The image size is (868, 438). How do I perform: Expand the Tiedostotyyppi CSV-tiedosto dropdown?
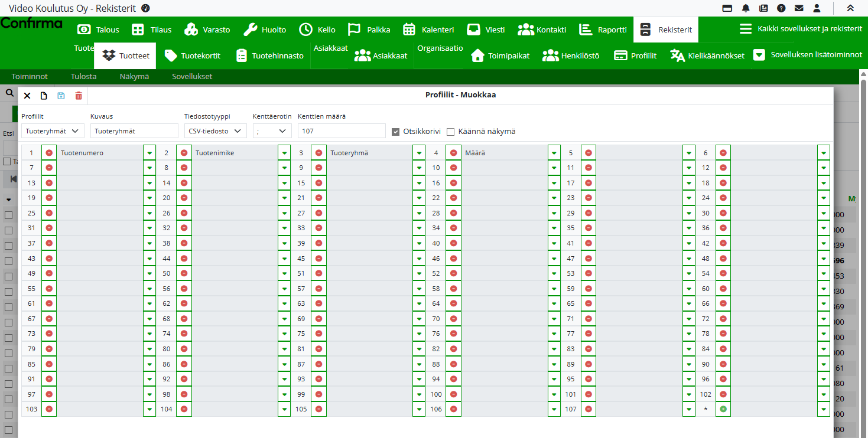215,131
